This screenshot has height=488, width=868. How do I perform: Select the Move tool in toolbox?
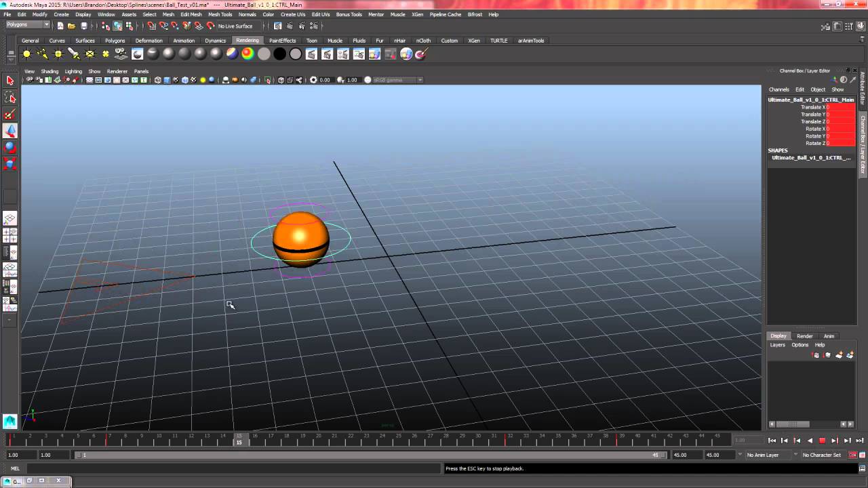[9, 131]
